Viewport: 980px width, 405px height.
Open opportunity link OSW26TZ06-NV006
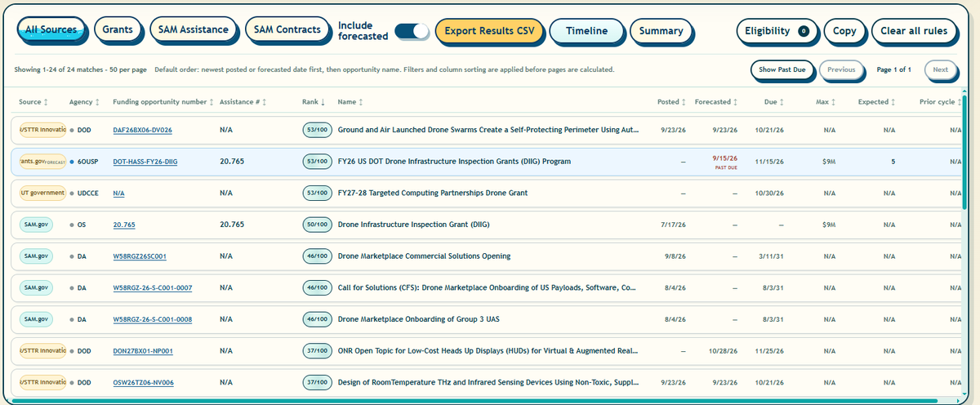(x=143, y=382)
